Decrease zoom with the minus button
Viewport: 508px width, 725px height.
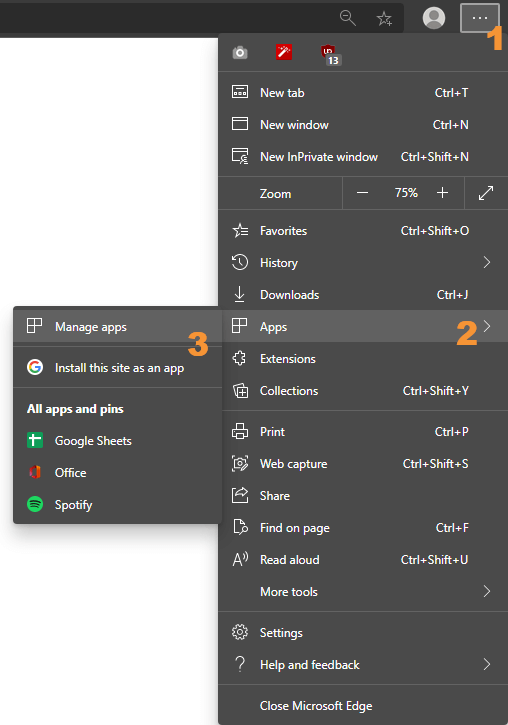[x=362, y=193]
